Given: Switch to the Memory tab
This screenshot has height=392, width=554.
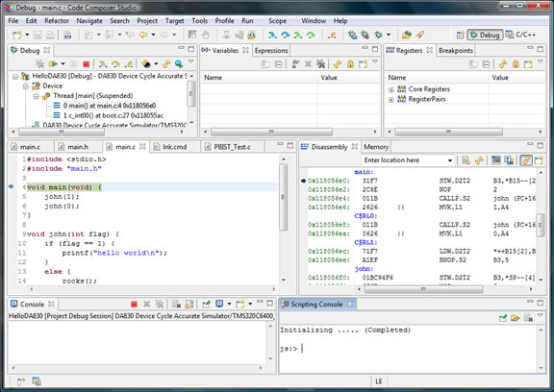Looking at the screenshot, I should click(376, 147).
